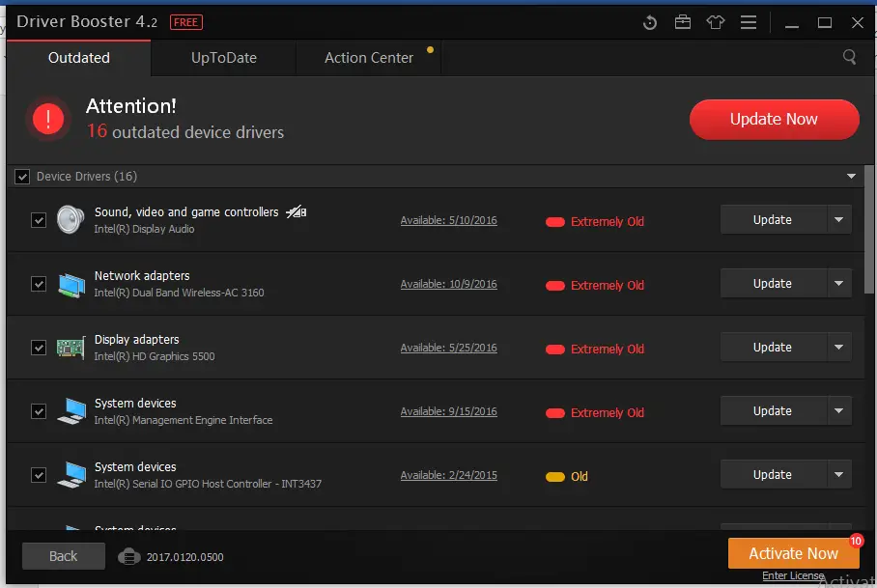The height and width of the screenshot is (588, 877).
Task: Uncheck the Dual Band Wireless-AC 3160 checkbox
Action: pyautogui.click(x=39, y=284)
